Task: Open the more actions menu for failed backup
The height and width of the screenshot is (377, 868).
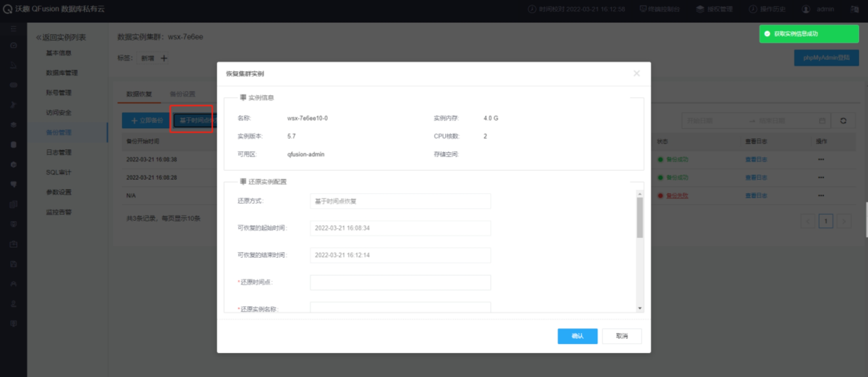Action: (821, 196)
